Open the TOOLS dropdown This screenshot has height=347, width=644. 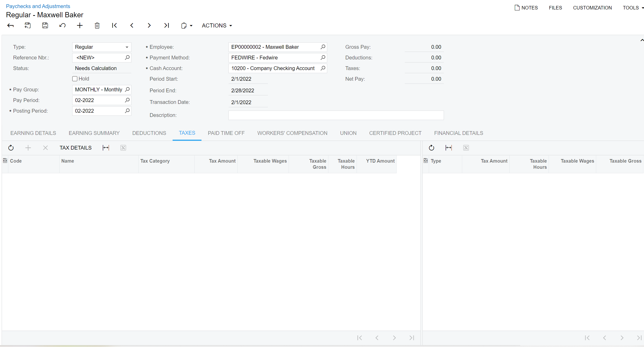633,8
